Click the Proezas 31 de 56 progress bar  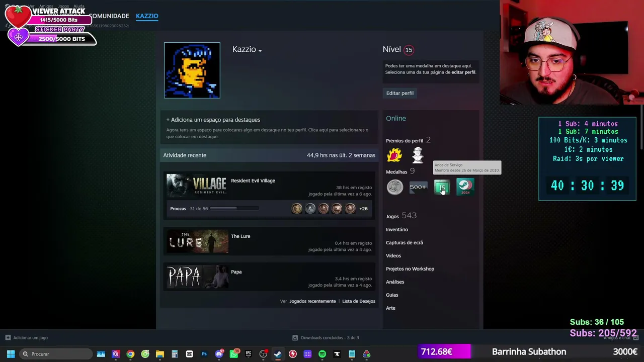[234, 209]
